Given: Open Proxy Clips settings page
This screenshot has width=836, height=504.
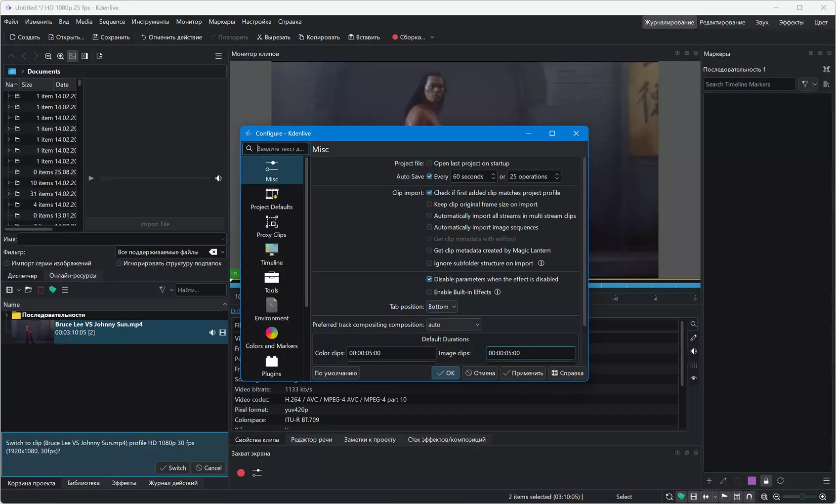Looking at the screenshot, I should (x=272, y=226).
